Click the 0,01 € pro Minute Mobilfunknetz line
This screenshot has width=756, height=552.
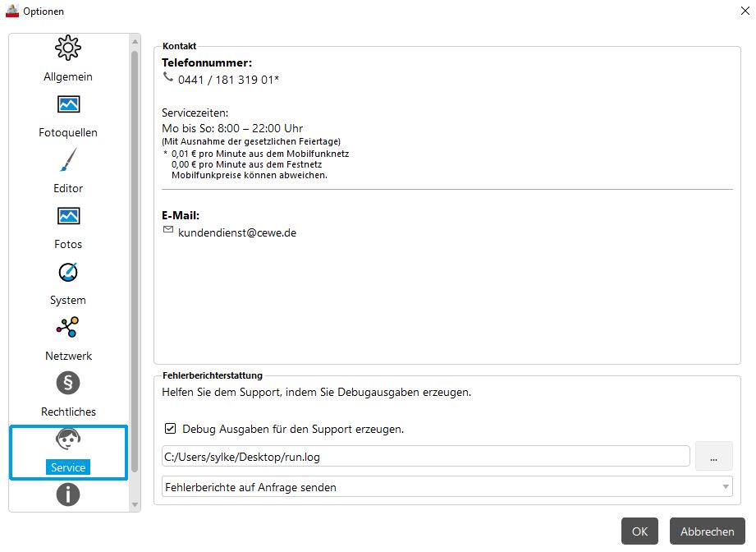coord(260,154)
